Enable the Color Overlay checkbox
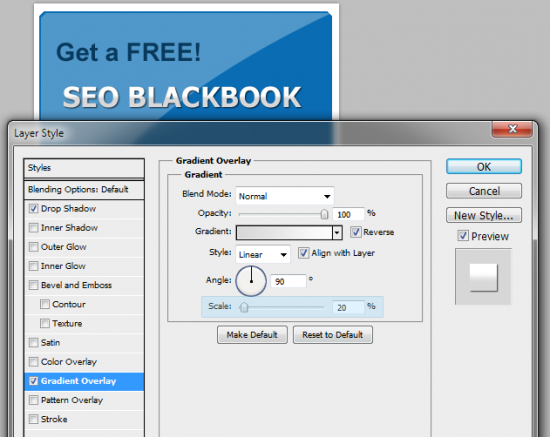 pos(33,362)
